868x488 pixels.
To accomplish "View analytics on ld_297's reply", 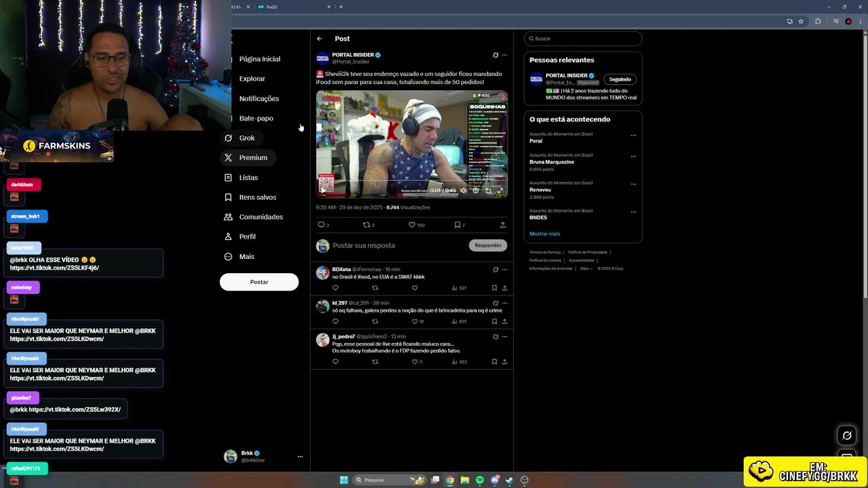I will tap(459, 321).
